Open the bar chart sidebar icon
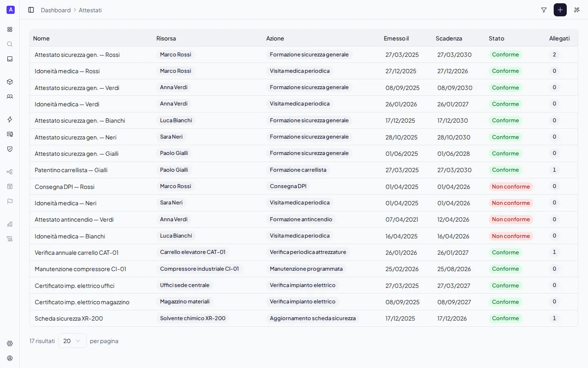The height and width of the screenshot is (368, 588). [x=10, y=224]
